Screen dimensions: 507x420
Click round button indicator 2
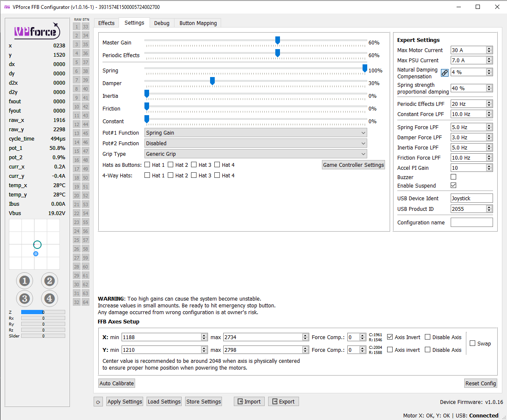[50, 281]
